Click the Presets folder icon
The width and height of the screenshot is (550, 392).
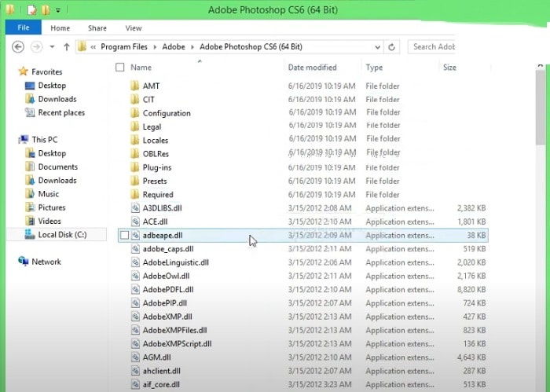[134, 181]
